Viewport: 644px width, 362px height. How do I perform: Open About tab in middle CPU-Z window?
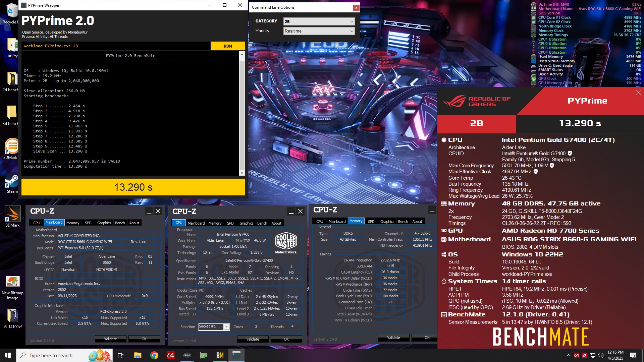[x=276, y=223]
